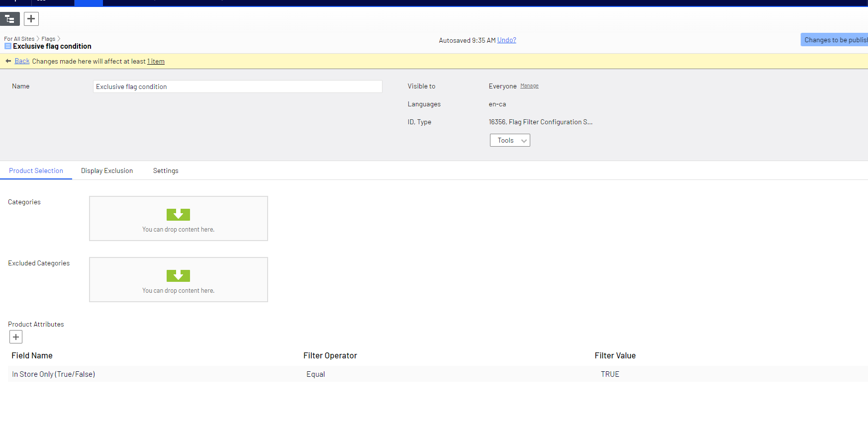868x423 pixels.
Task: Click the back arrow icon in yellow bar
Action: coord(8,61)
